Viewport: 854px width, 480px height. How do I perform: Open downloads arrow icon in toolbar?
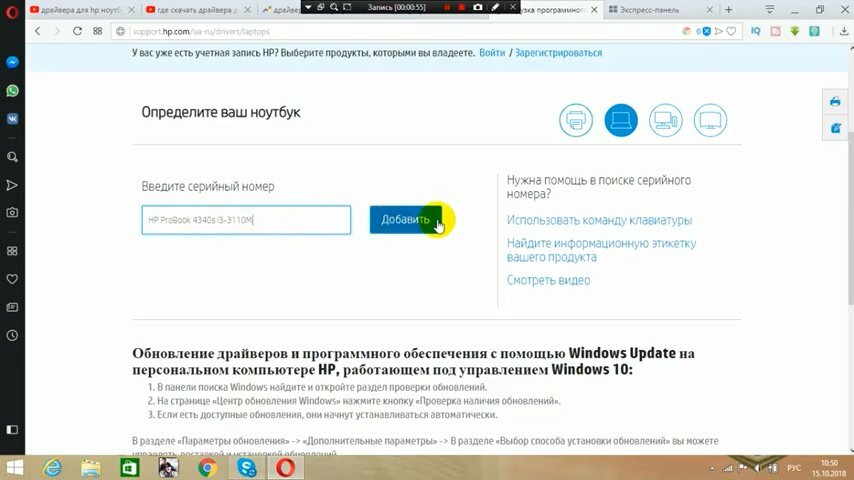coord(844,32)
